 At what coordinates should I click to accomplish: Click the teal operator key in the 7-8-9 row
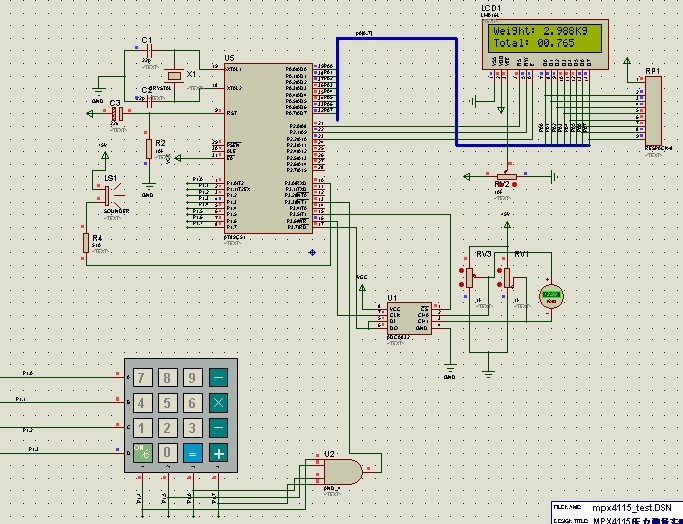point(218,378)
